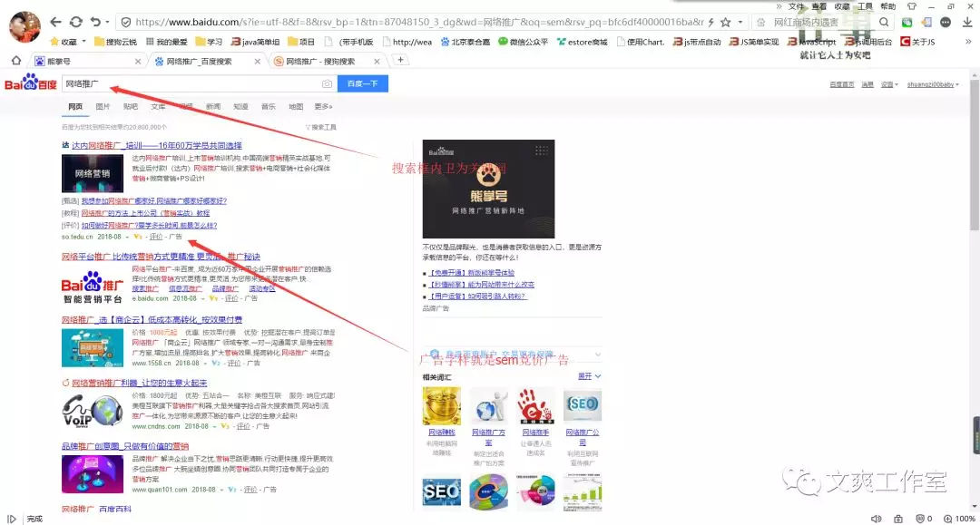Screen dimensions: 980x525
Task: Click the security shield icon in address bar
Action: [125, 23]
